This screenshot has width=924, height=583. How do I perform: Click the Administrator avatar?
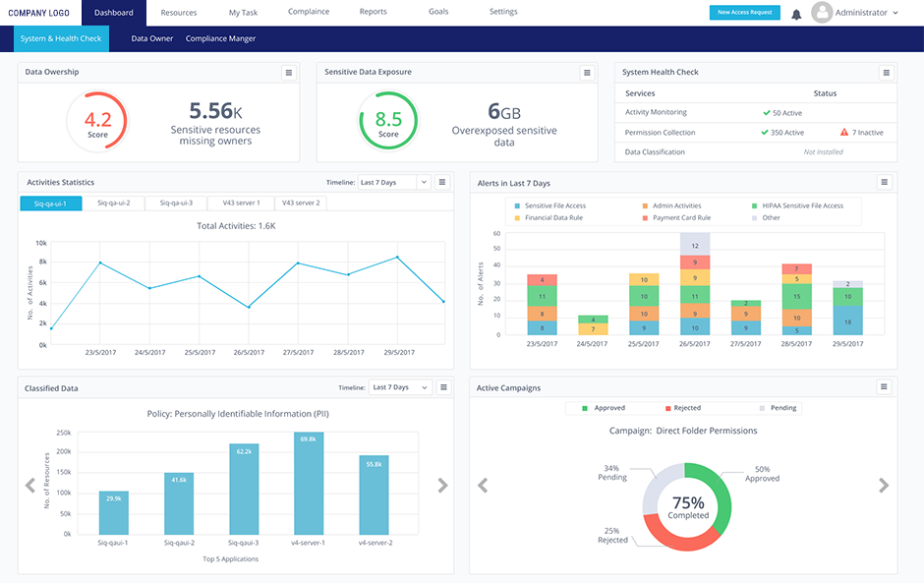(x=822, y=13)
